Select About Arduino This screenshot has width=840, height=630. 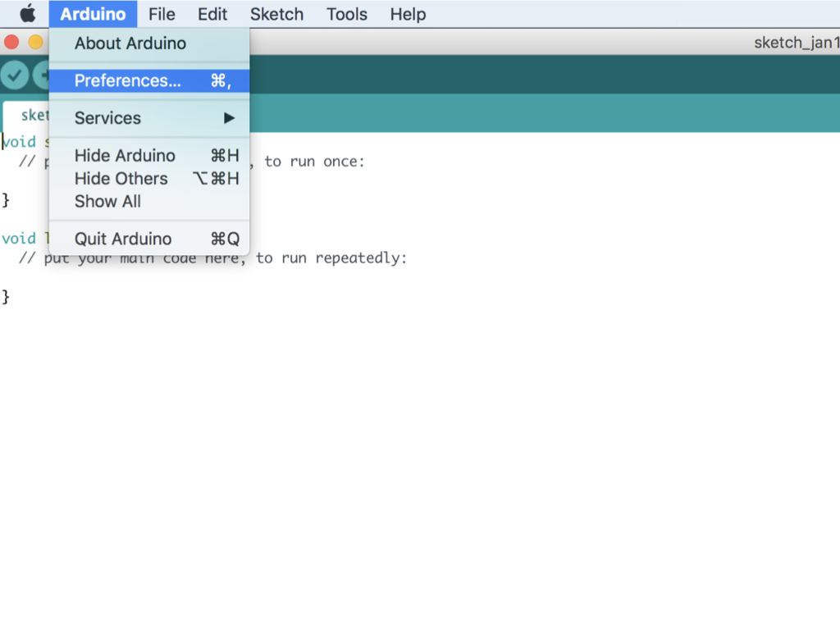point(149,43)
